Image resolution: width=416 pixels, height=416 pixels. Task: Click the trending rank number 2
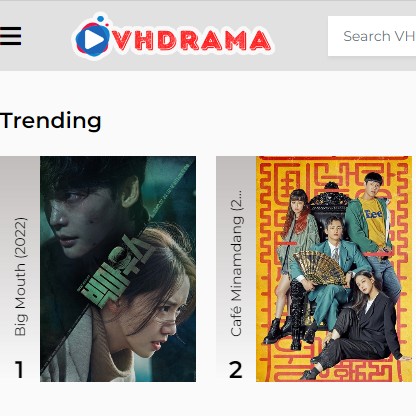pyautogui.click(x=236, y=369)
